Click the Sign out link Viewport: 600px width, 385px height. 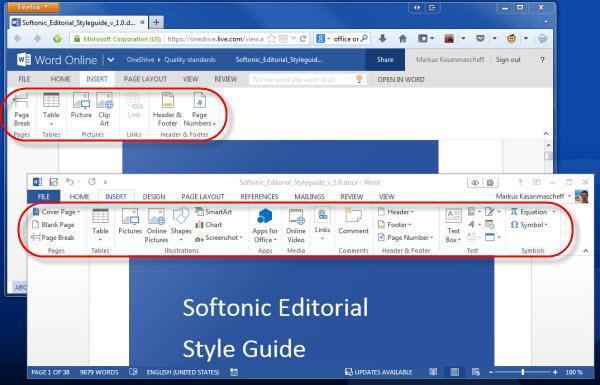[x=508, y=60]
